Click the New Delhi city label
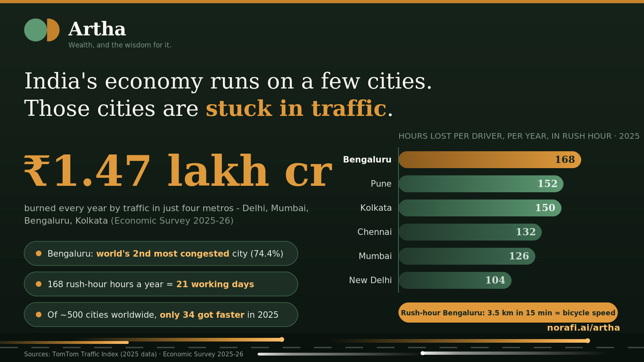644x362 pixels. pos(370,280)
